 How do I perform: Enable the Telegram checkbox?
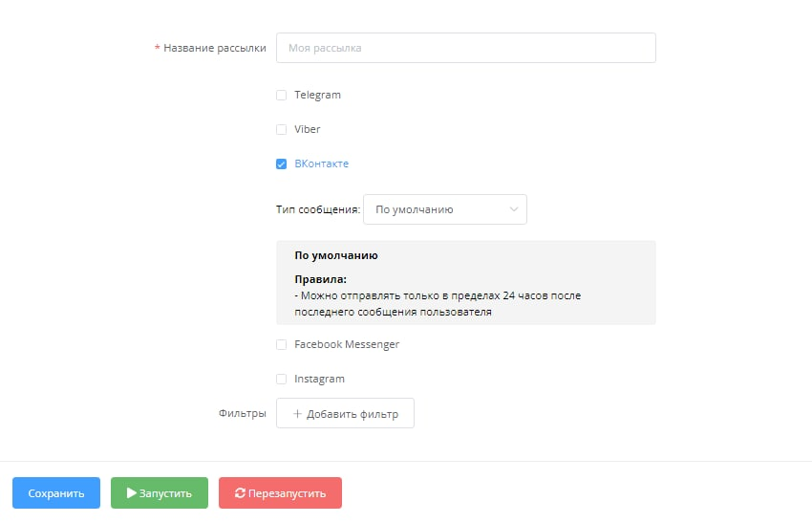pos(281,96)
